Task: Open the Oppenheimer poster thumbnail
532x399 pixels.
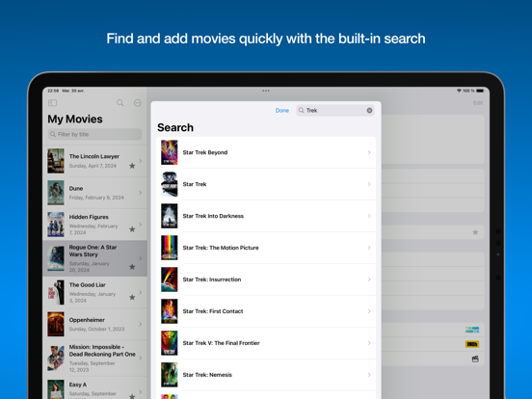Action: (56, 324)
